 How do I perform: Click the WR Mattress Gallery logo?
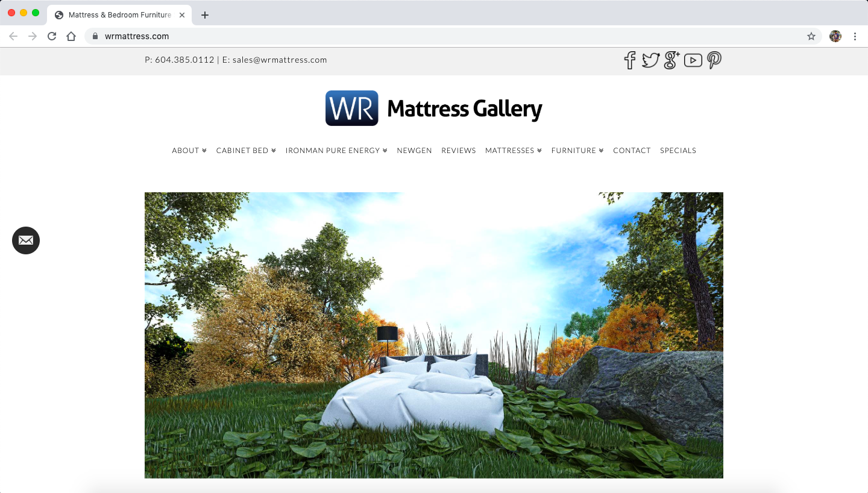[x=434, y=108]
